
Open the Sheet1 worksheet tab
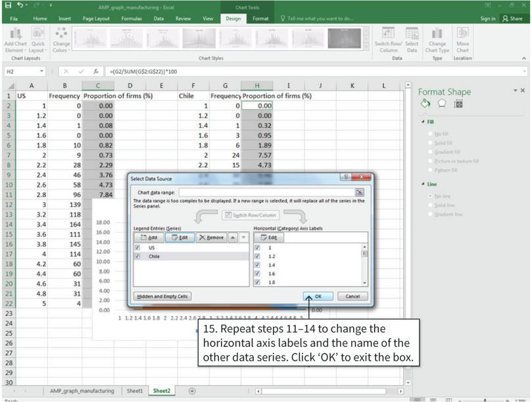pyautogui.click(x=135, y=390)
